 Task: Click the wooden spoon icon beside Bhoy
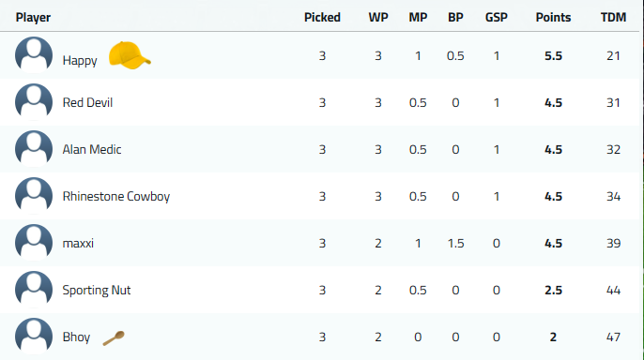click(114, 338)
